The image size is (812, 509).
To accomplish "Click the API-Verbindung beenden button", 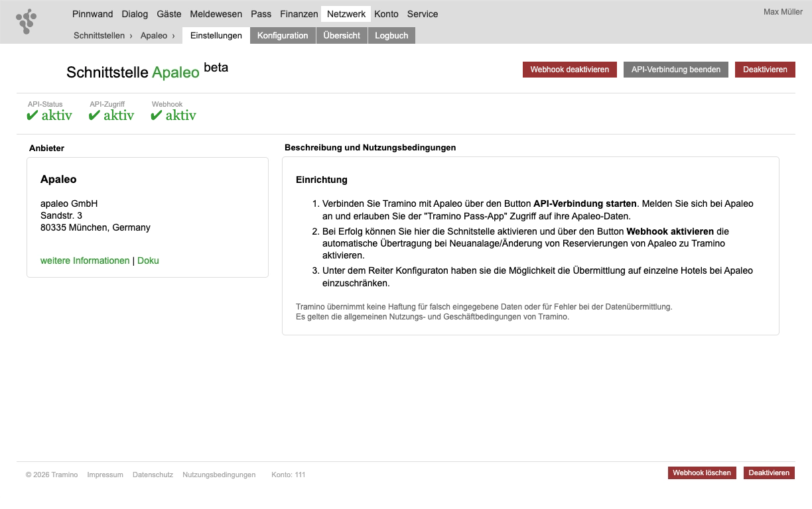I will [x=676, y=70].
